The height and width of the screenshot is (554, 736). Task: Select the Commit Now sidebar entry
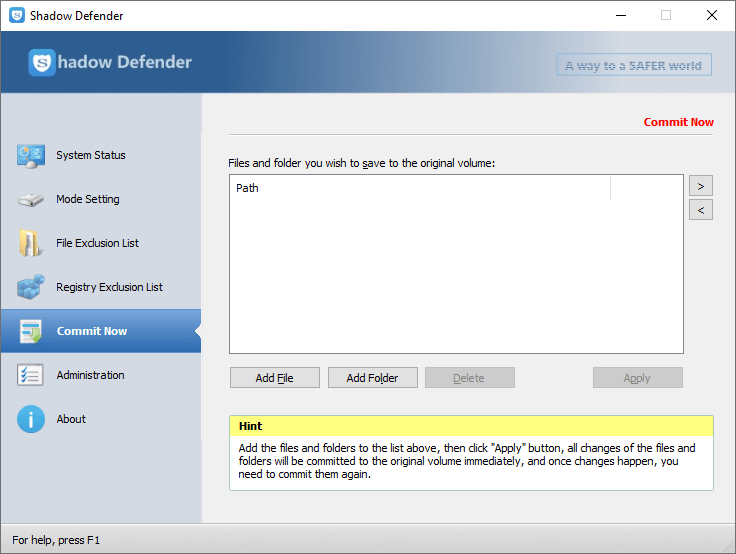[x=101, y=331]
